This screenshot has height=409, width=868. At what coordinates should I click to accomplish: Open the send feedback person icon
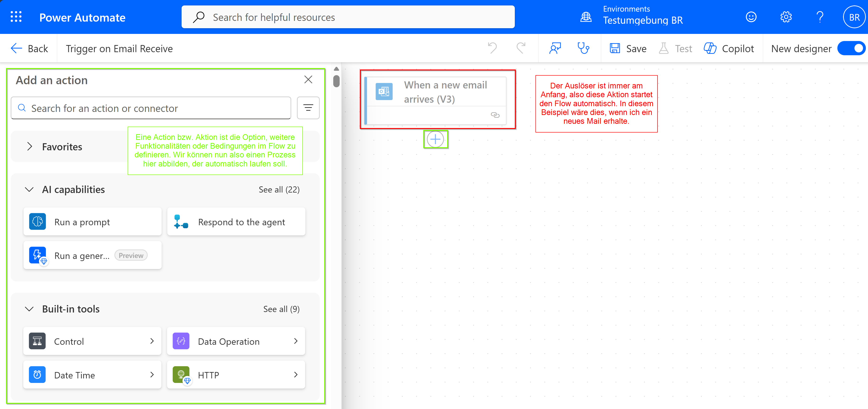(x=555, y=48)
